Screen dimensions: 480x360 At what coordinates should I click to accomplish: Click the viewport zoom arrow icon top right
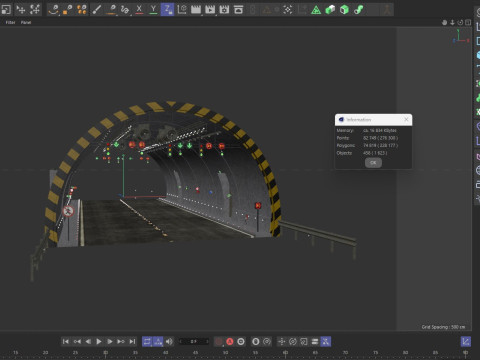[452, 22]
